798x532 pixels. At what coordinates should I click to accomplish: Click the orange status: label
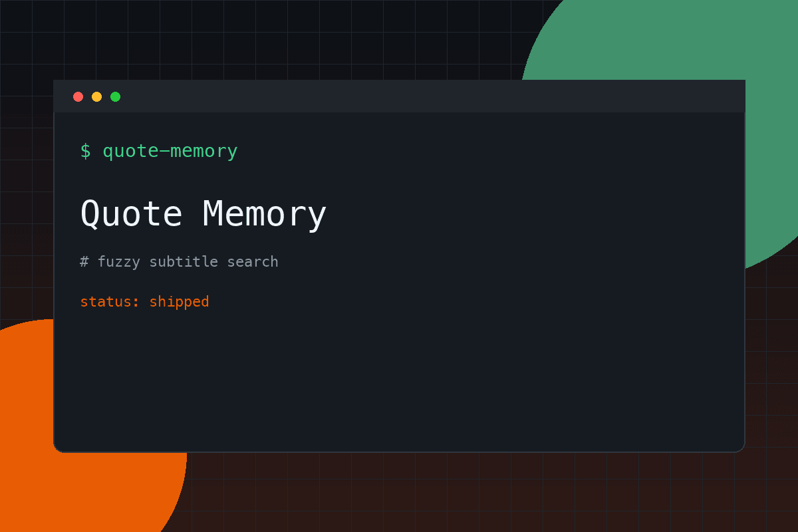pos(110,301)
